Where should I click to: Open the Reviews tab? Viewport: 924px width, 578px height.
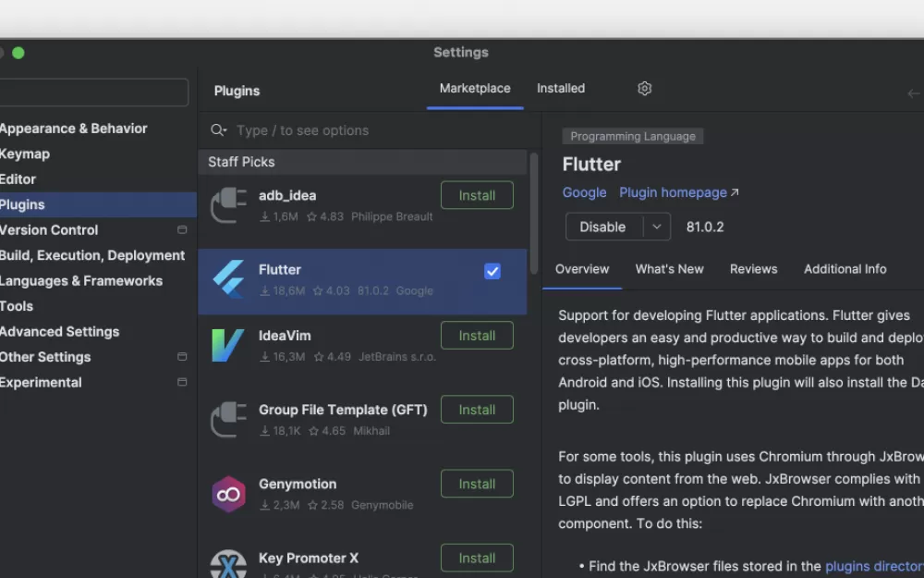(754, 269)
